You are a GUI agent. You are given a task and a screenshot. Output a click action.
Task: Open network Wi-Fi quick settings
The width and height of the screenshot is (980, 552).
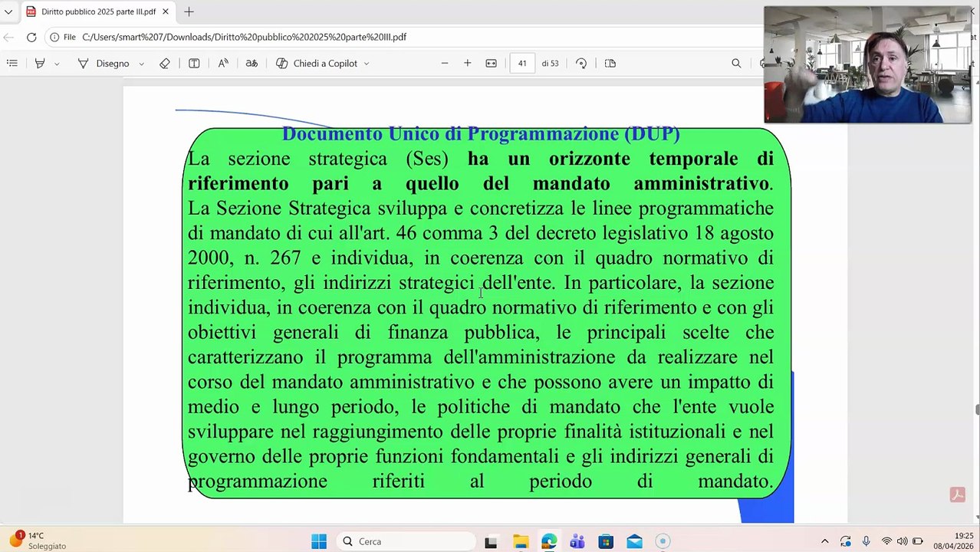pos(886,541)
